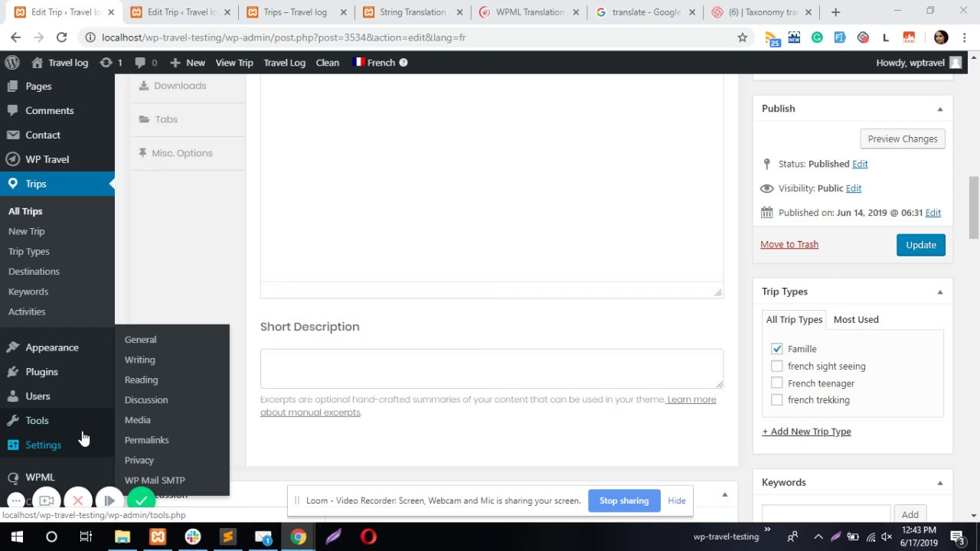Check the french trekking trip type
980x551 pixels.
(x=777, y=399)
